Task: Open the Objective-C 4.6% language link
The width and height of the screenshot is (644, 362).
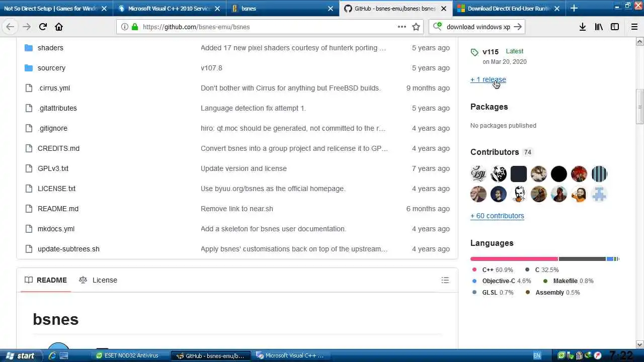Action: click(x=502, y=281)
